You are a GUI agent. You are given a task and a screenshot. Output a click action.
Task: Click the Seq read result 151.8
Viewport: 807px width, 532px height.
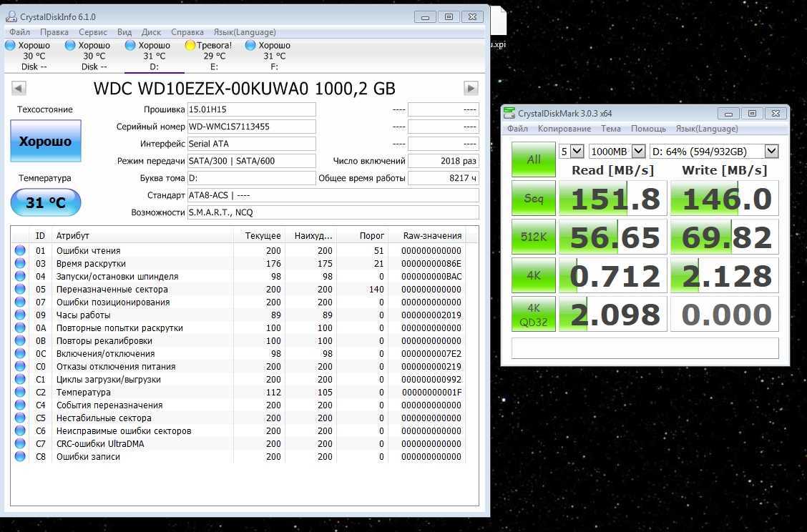click(x=612, y=198)
